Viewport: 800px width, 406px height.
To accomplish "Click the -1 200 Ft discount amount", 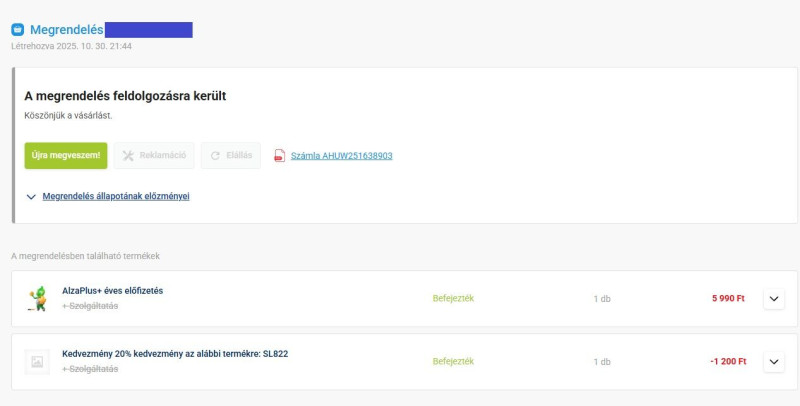I will coord(727,361).
